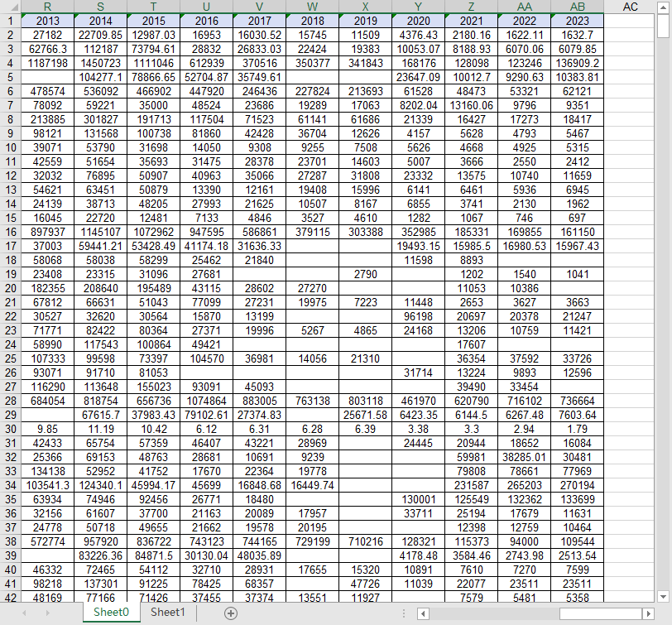Select cell containing 96198
Image resolution: width=672 pixels, height=625 pixels.
418,316
